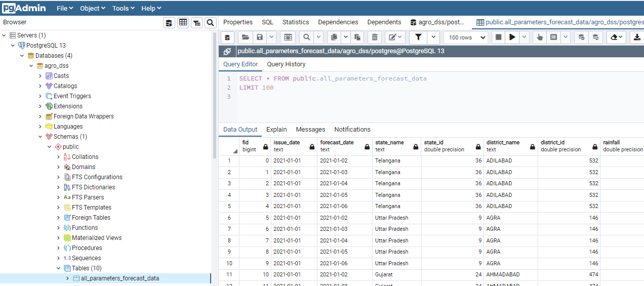Open Filter options dropdown arrow

[x=433, y=37]
